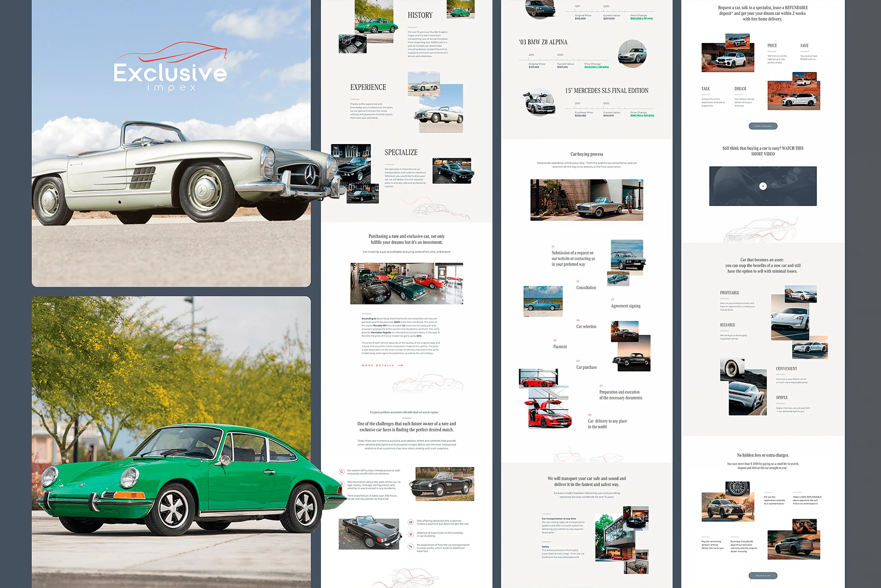The width and height of the screenshot is (881, 588).
Task: Play the short video about car buying
Action: (x=763, y=186)
